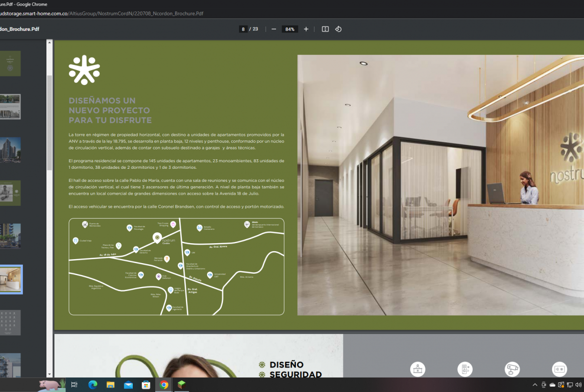Click the zoom in plus button

[306, 29]
